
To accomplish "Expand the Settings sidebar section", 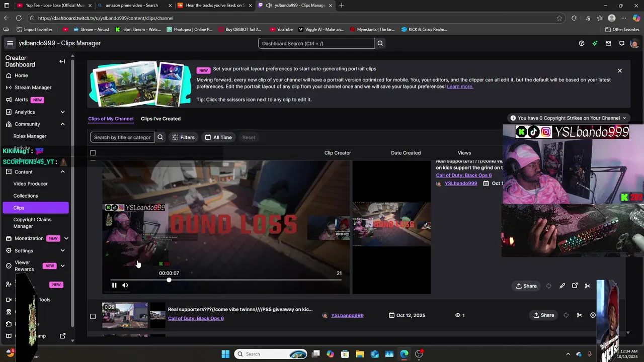I will point(62,250).
